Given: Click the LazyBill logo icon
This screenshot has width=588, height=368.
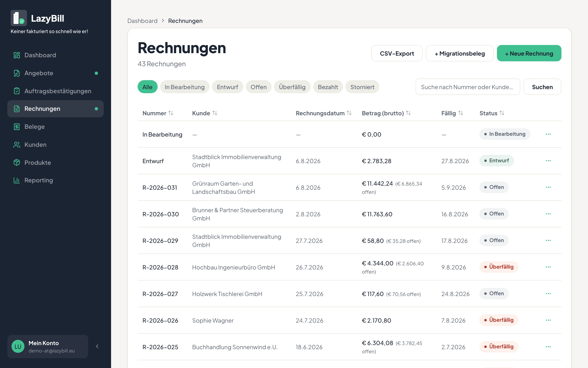Looking at the screenshot, I should pyautogui.click(x=19, y=18).
